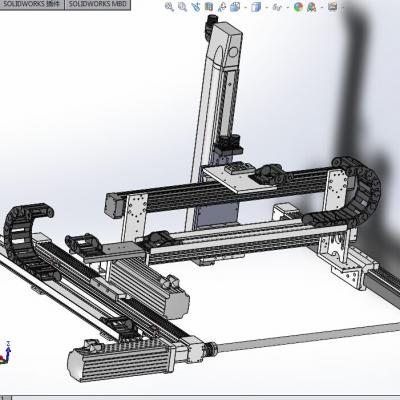Toggle the Section View tool

pos(209,7)
